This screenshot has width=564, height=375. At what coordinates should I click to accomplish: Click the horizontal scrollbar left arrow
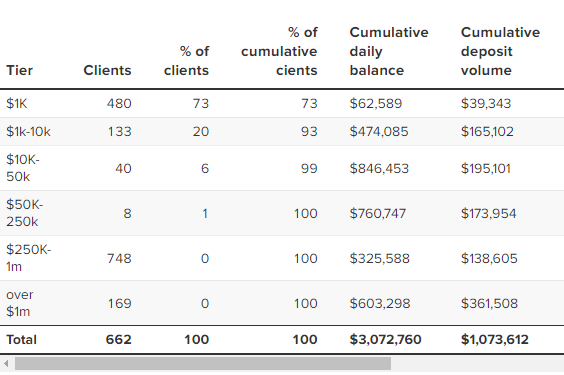(6, 363)
